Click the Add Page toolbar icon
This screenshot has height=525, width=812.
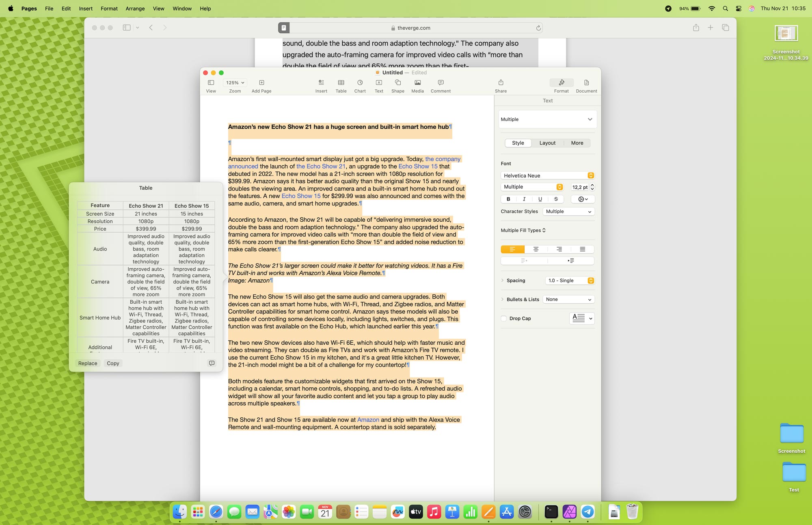click(261, 83)
